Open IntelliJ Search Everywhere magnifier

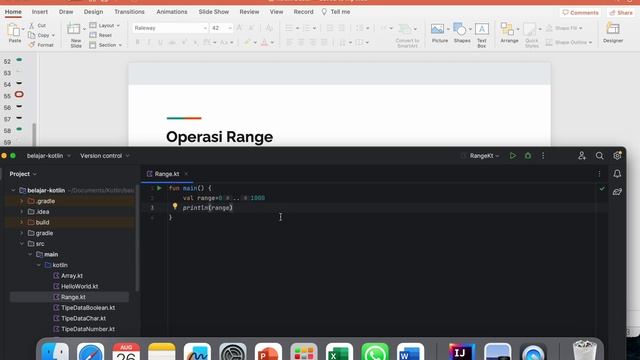coord(599,156)
